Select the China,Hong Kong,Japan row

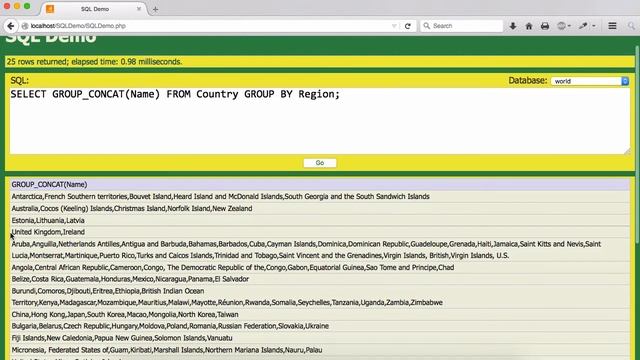point(320,314)
